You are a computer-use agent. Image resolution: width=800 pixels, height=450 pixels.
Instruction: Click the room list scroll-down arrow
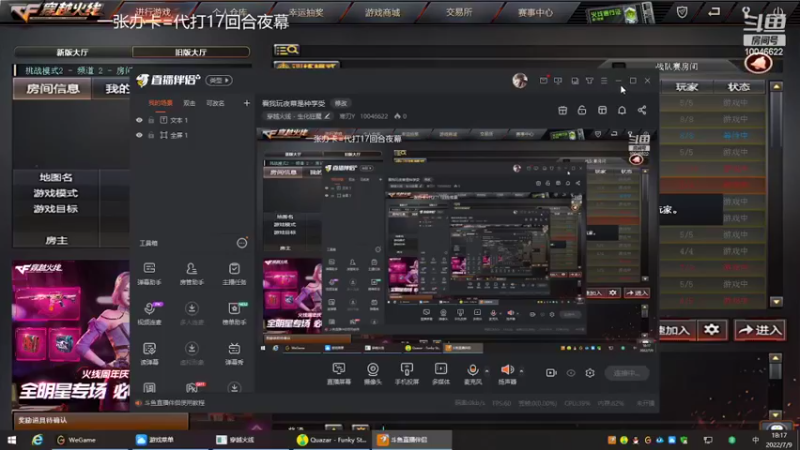776,302
